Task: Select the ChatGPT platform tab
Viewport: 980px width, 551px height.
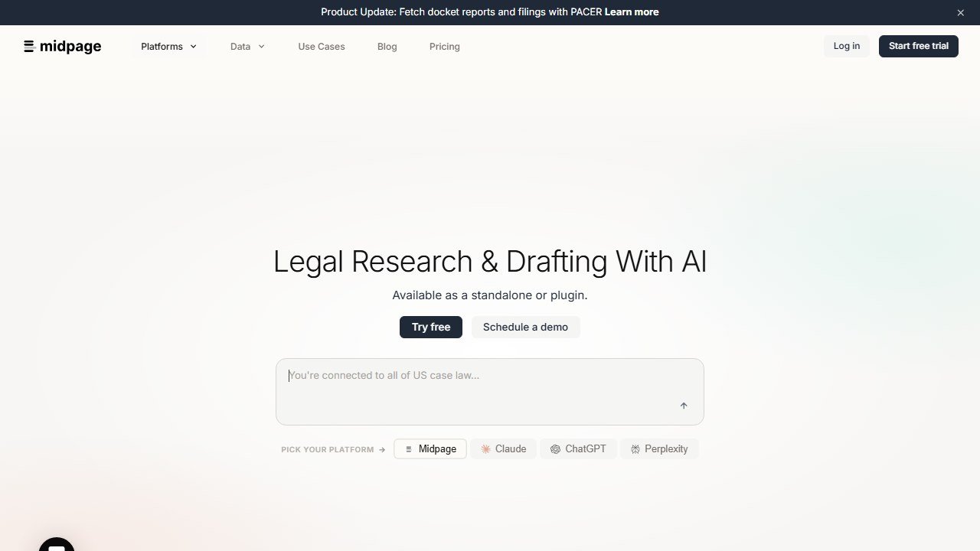Action: point(578,449)
